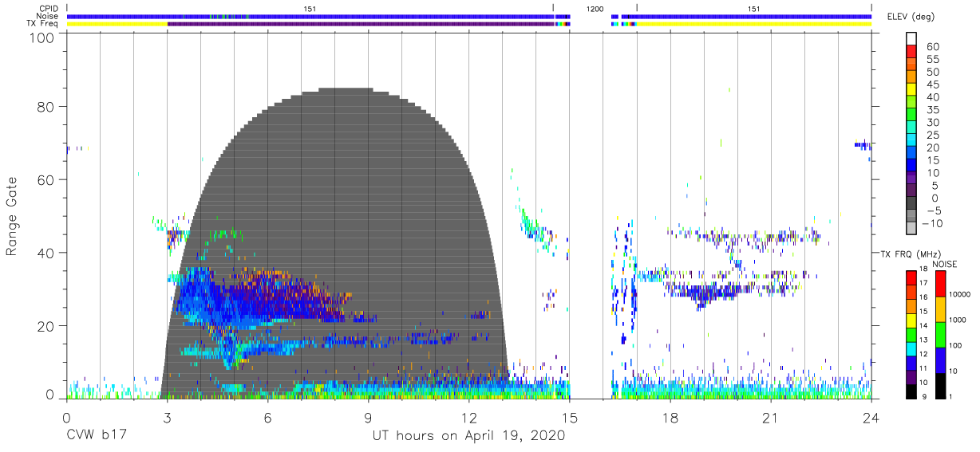Click the 25 label on the ELEV colorbar
Viewport: 980px width, 452px height.
(x=933, y=135)
